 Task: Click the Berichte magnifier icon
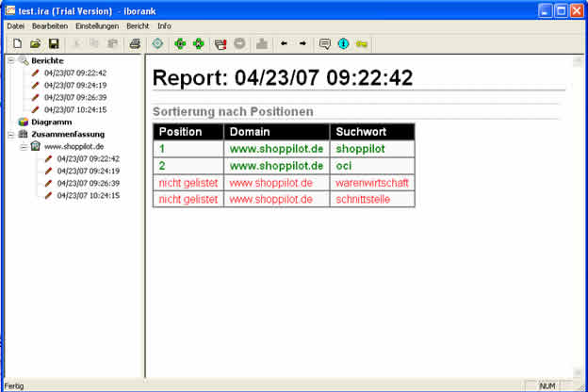tap(24, 60)
